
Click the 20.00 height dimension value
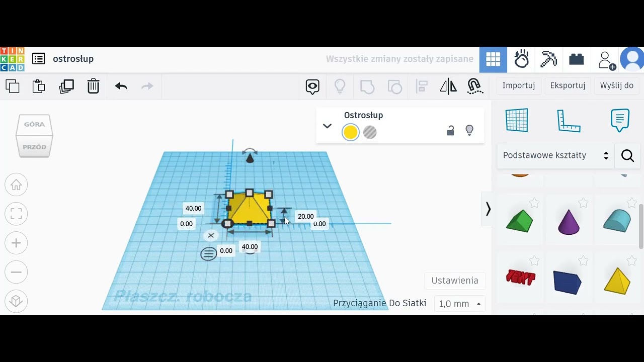click(305, 217)
